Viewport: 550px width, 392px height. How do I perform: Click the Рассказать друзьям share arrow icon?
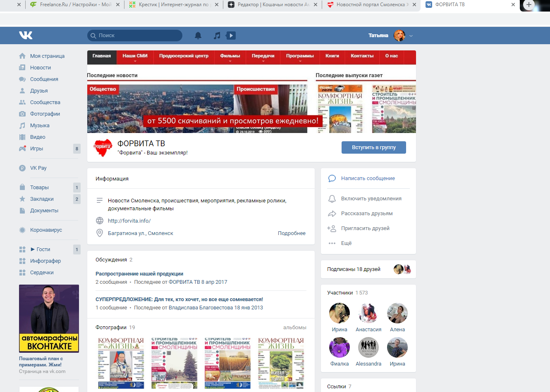[332, 214]
